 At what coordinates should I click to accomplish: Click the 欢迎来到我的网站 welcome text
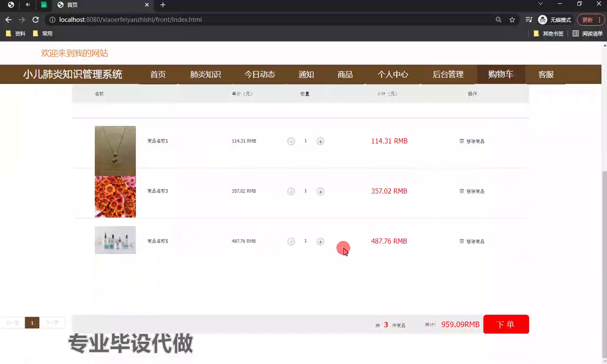pyautogui.click(x=75, y=53)
